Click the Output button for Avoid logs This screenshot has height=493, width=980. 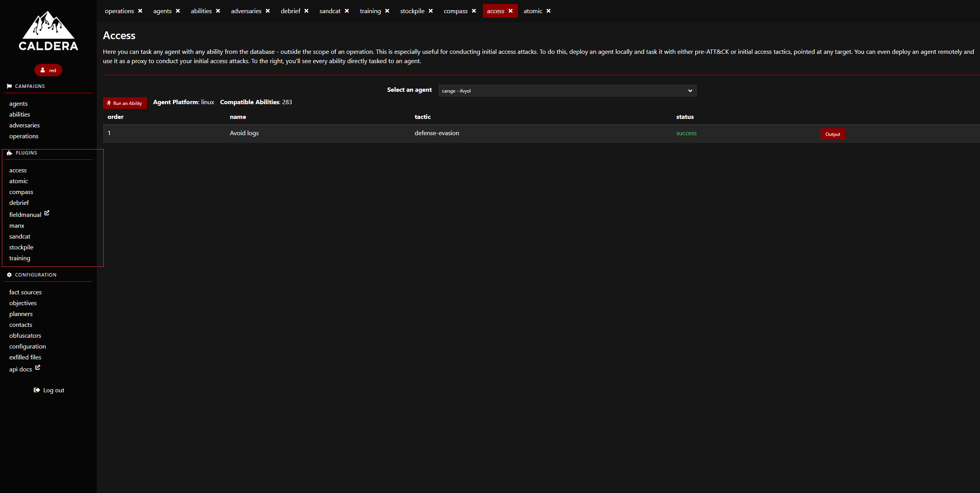pos(833,134)
